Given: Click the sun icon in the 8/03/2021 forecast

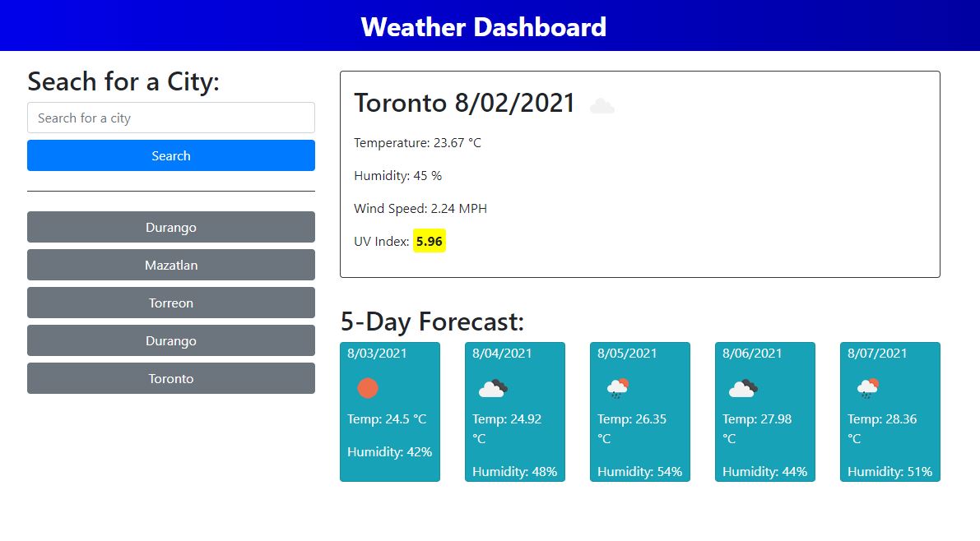Looking at the screenshot, I should [x=368, y=388].
